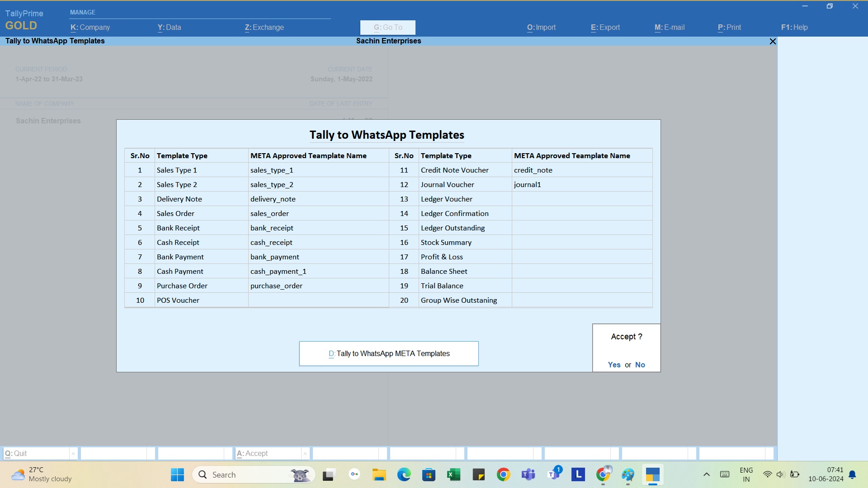Screen dimensions: 868x488
Task: Click the Q: Quit status bar option
Action: point(39,453)
